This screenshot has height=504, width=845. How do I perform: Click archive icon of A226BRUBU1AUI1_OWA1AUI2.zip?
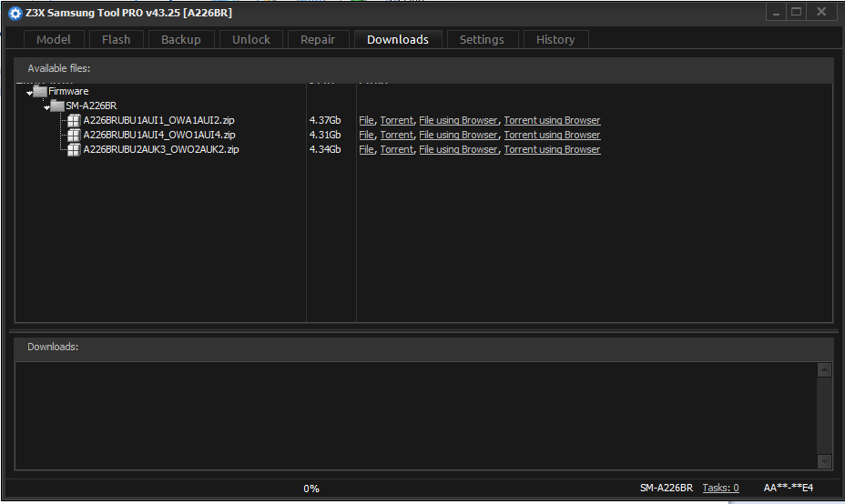(x=74, y=120)
